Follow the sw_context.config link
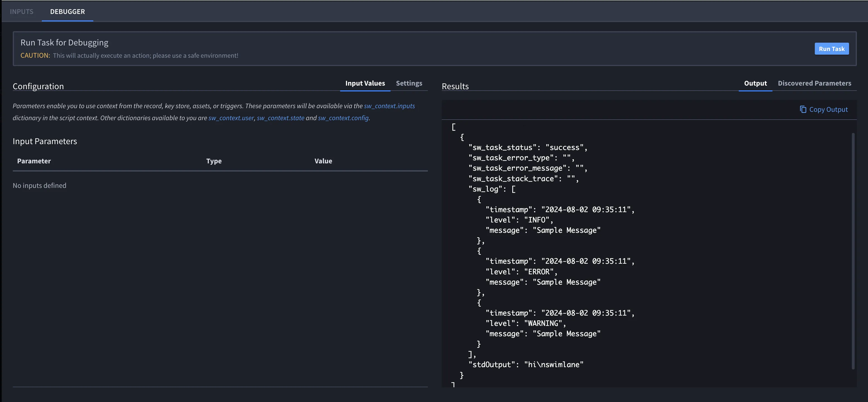Image resolution: width=868 pixels, height=402 pixels. pyautogui.click(x=343, y=118)
